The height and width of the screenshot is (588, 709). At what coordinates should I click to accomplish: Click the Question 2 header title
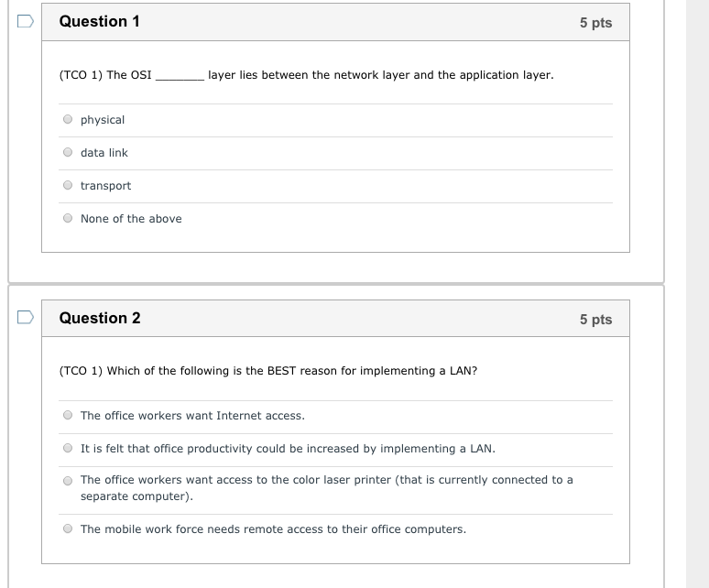pyautogui.click(x=100, y=318)
